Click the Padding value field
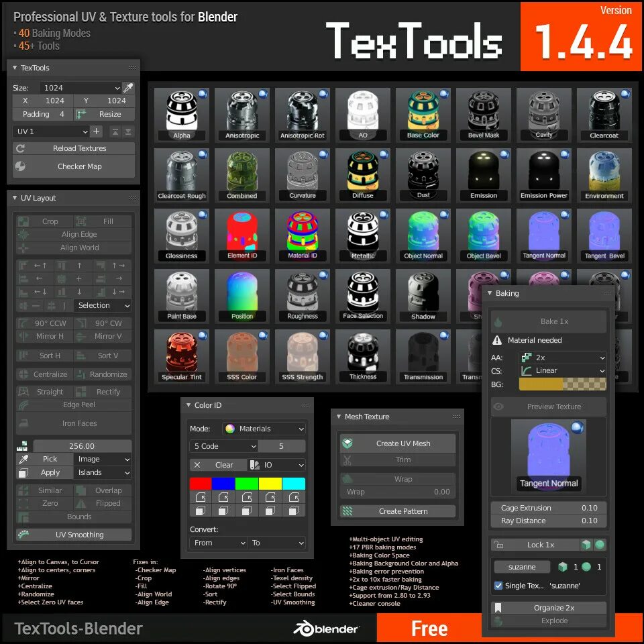The image size is (644, 644). pos(43,114)
